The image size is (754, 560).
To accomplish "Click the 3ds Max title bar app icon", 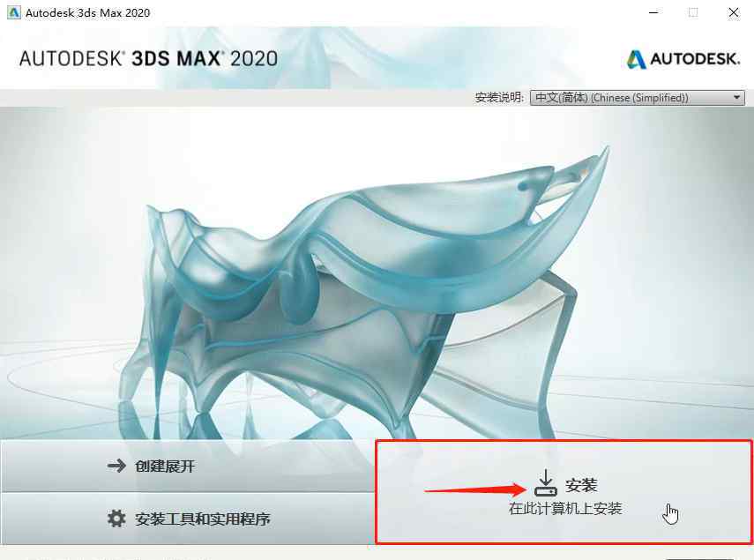I will click(13, 12).
